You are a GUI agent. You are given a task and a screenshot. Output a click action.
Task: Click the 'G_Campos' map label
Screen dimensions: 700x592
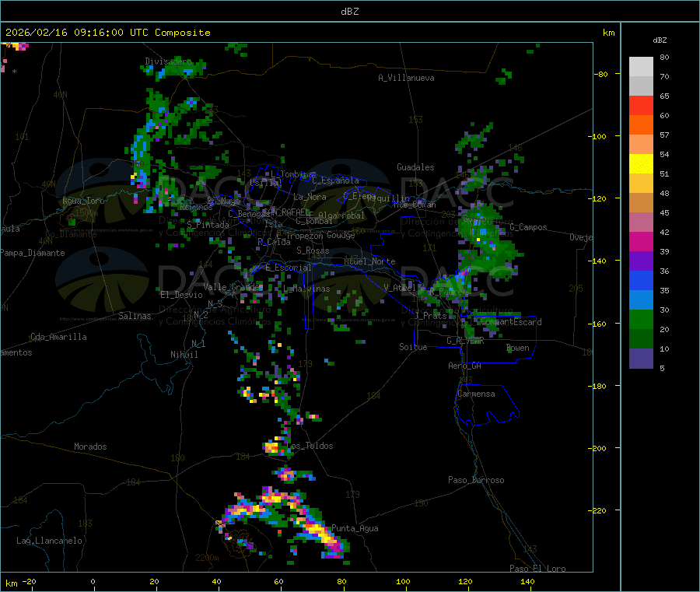(x=528, y=227)
